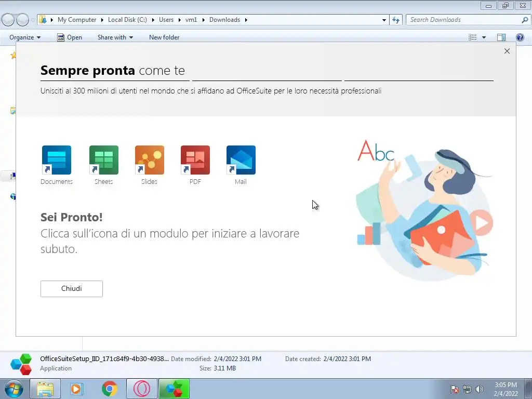The image size is (532, 399).
Task: Change view icon in Explorer
Action: (x=473, y=37)
